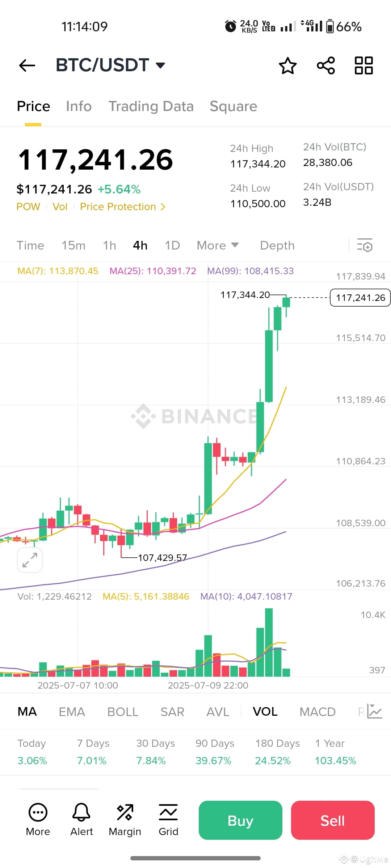Tap the low marker 107,429.57 on chart
This screenshot has height=868, width=391.
click(x=162, y=558)
